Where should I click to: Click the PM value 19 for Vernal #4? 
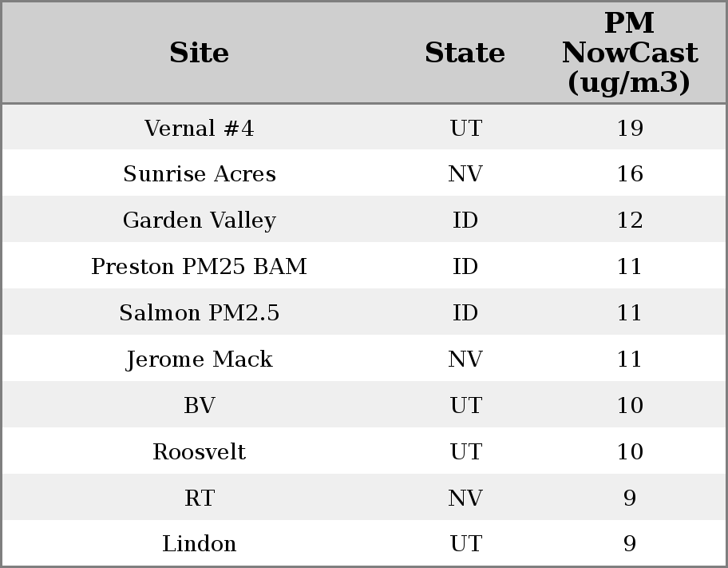[630, 128]
